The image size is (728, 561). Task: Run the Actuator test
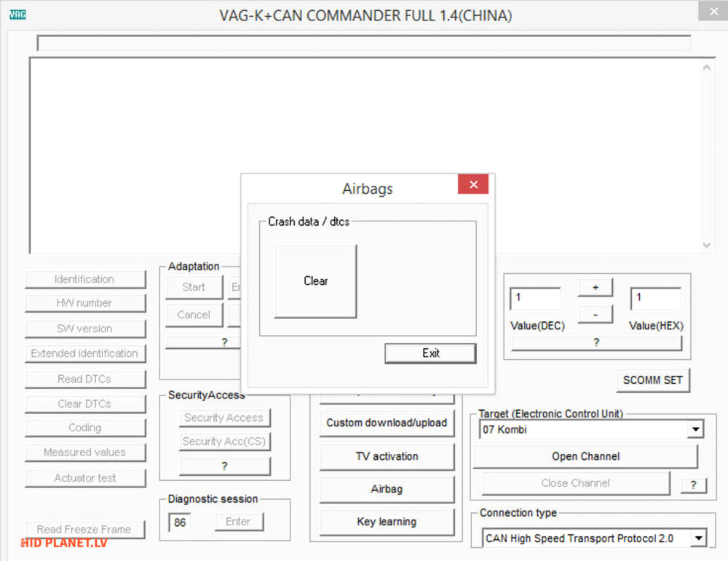86,478
